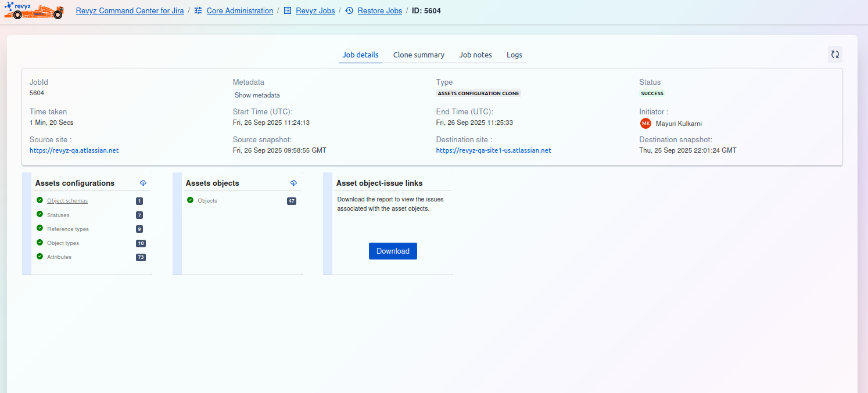Image resolution: width=868 pixels, height=393 pixels.
Task: Open the destination site revyz-qa-site1-us link
Action: tap(493, 150)
